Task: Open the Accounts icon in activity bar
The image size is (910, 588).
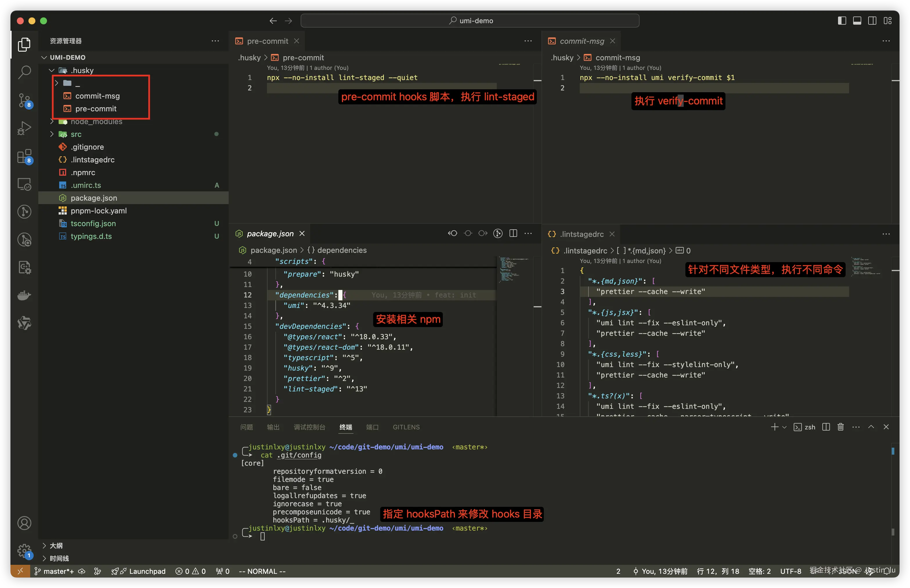Action: 24,523
